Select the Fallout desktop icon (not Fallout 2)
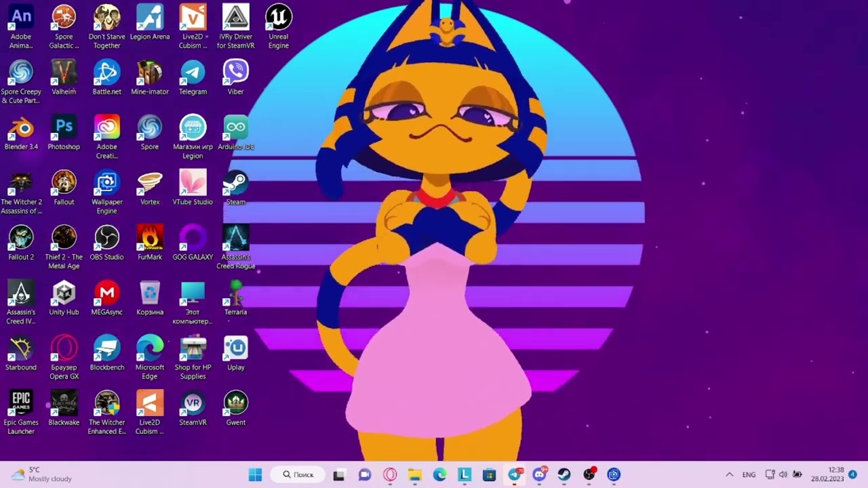Viewport: 868px width, 488px height. pyautogui.click(x=64, y=188)
